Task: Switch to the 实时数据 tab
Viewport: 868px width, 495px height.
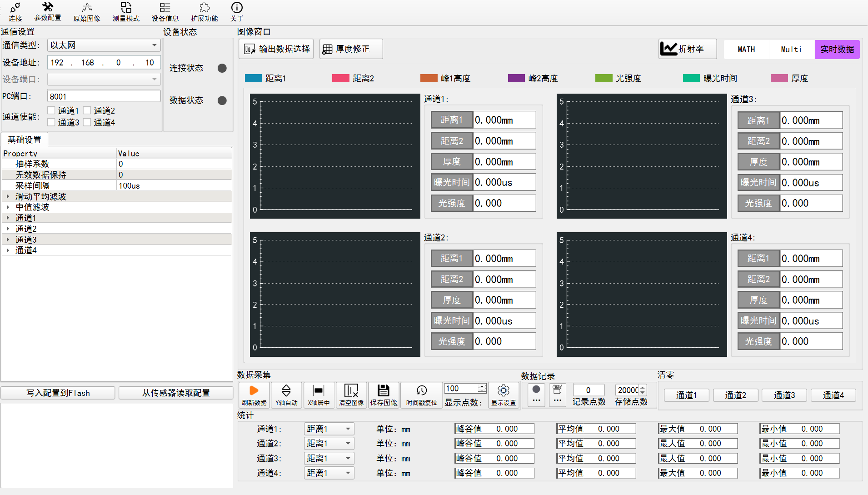Action: click(x=837, y=50)
